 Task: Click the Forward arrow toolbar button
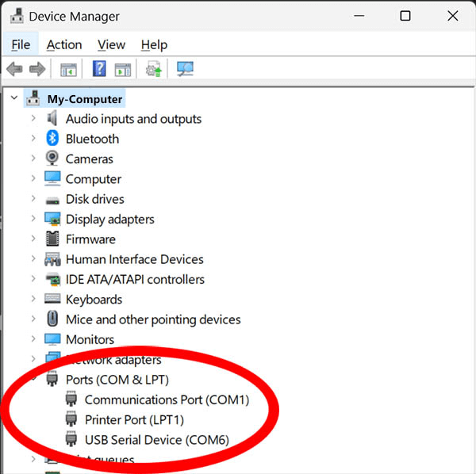37,69
